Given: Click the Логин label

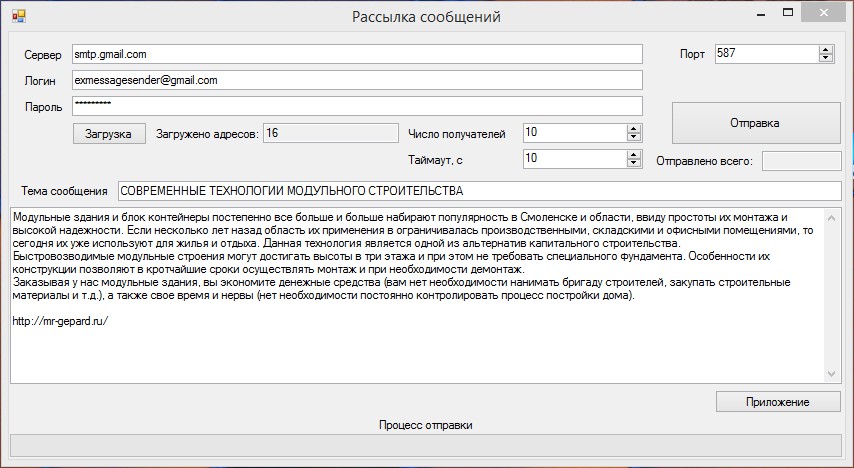Looking at the screenshot, I should pos(40,81).
